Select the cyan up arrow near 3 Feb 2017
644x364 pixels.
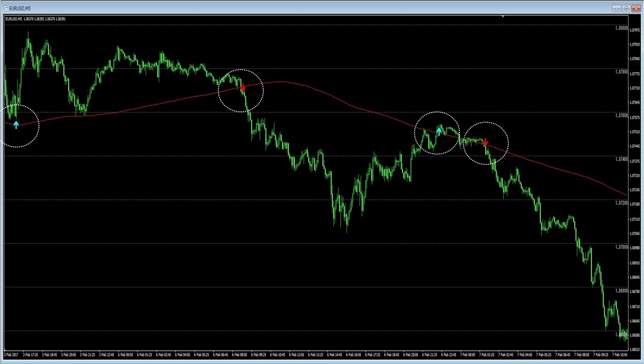click(16, 124)
